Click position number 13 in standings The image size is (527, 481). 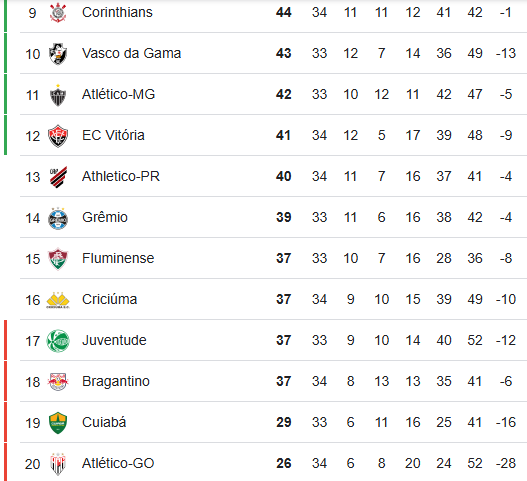point(33,177)
